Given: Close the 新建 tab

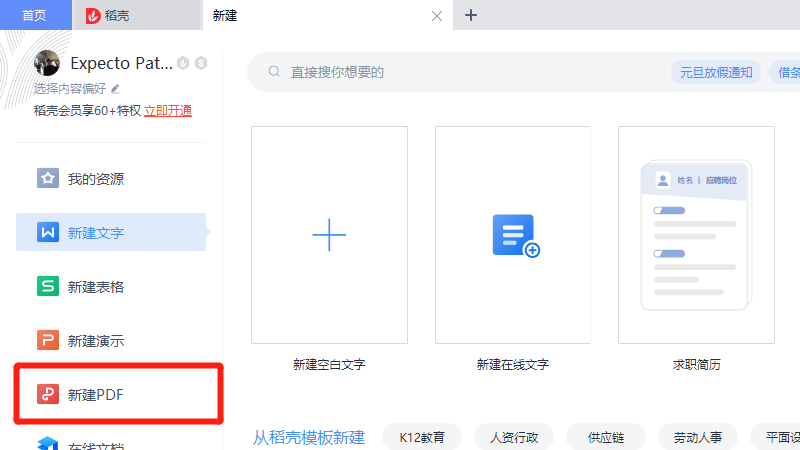Looking at the screenshot, I should (436, 16).
